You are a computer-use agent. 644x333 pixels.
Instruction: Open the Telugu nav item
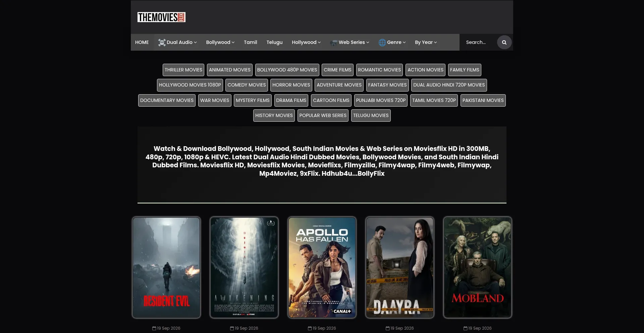(275, 42)
